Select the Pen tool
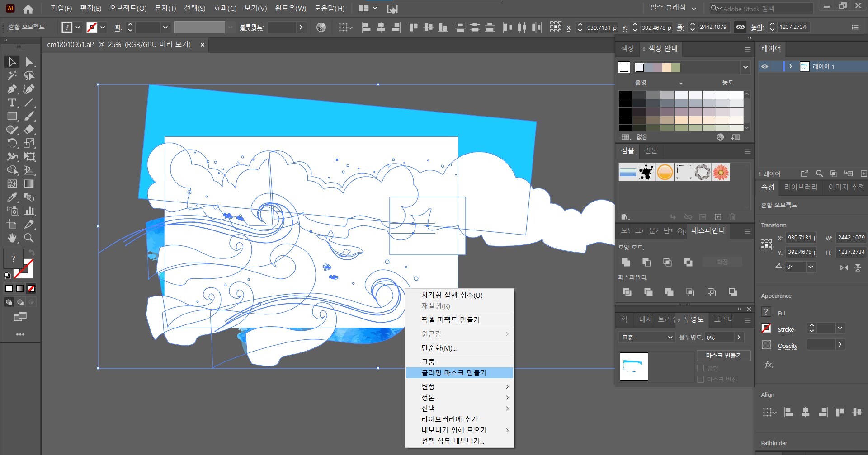The width and height of the screenshot is (868, 455). tap(12, 89)
